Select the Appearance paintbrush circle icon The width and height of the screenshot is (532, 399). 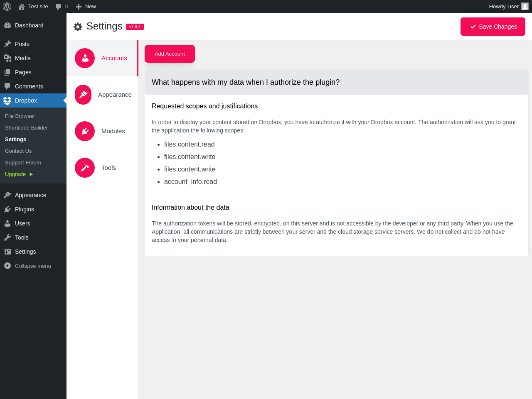point(83,95)
